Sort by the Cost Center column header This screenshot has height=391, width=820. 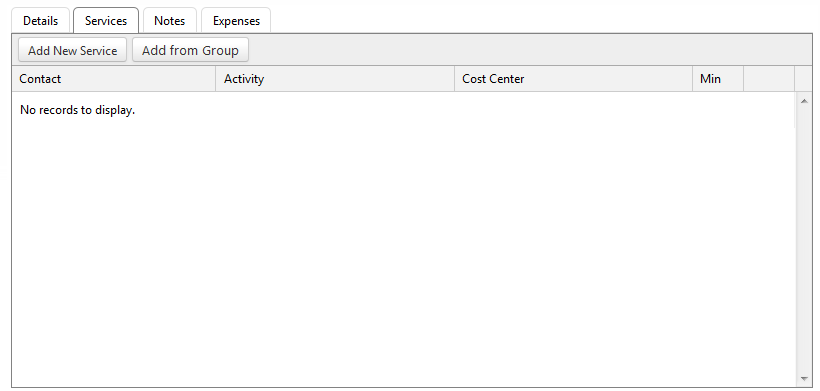(x=573, y=79)
